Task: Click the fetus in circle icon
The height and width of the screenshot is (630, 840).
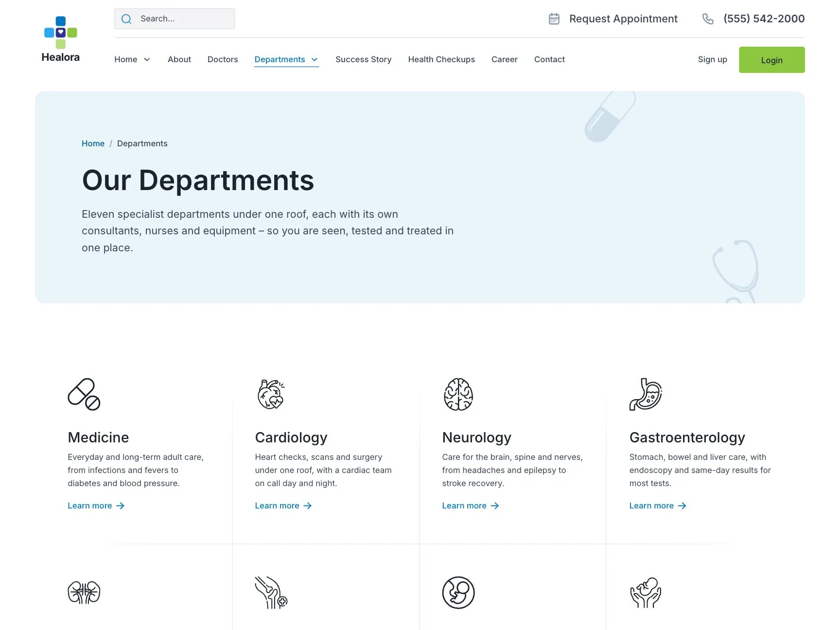Action: click(x=458, y=593)
